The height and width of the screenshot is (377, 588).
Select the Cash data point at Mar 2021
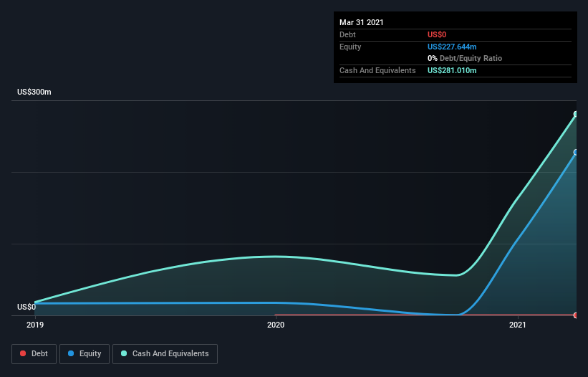pyautogui.click(x=576, y=114)
